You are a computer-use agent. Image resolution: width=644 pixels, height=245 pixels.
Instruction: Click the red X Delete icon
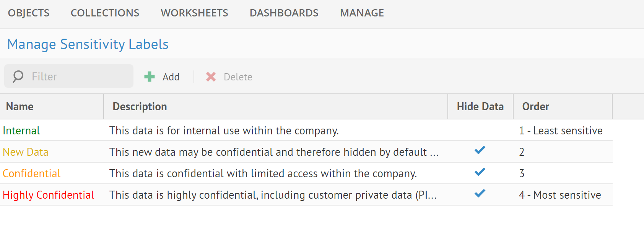211,77
